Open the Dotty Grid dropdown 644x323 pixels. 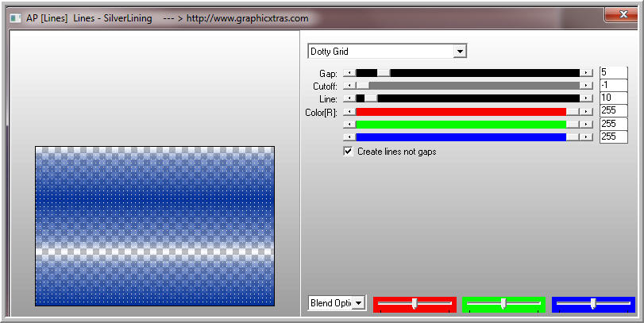tap(387, 52)
